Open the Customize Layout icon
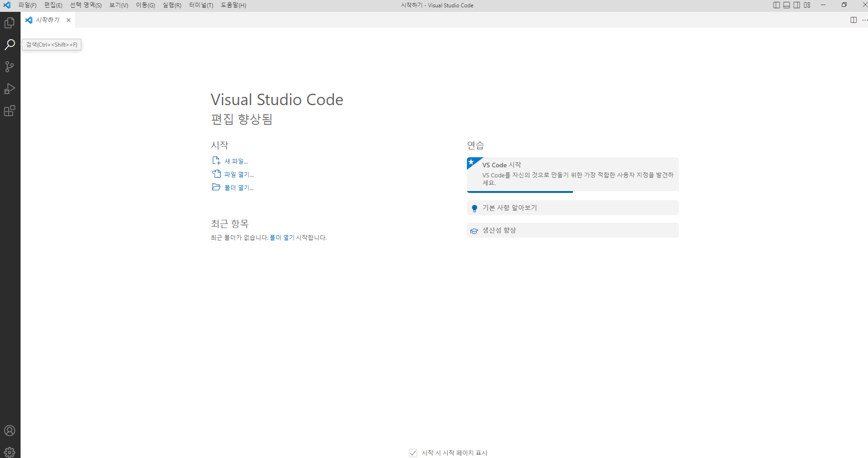Viewport: 868px width, 458px height. coord(807,5)
